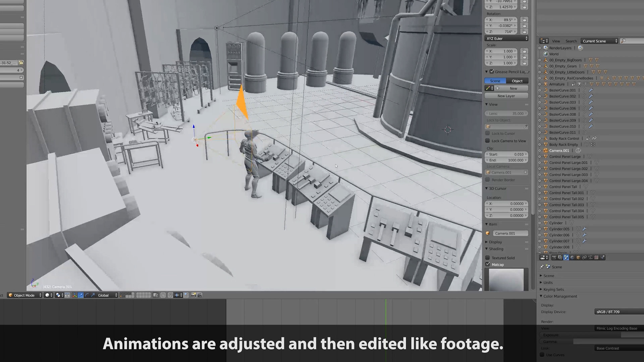
Task: Pin the Scene properties context
Action: [542, 267]
